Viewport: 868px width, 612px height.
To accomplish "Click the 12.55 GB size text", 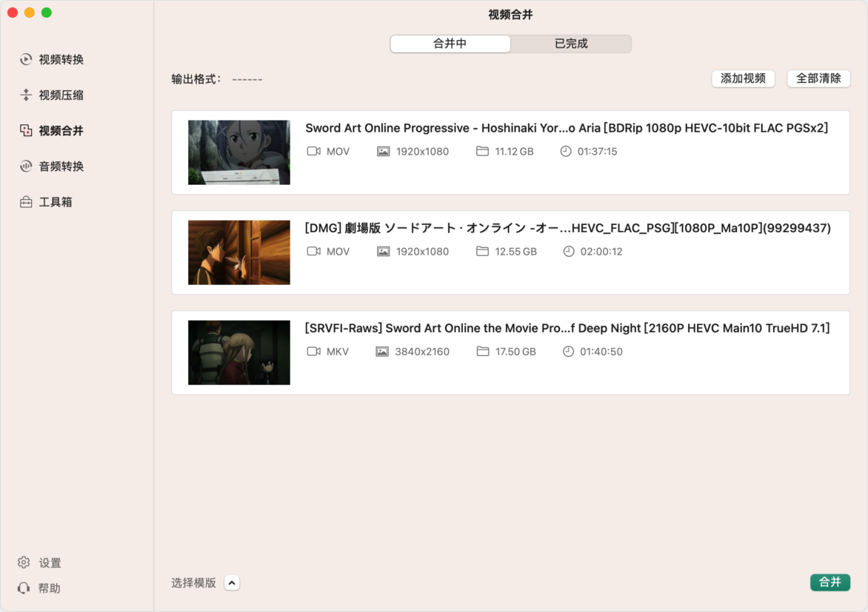I will coord(516,251).
